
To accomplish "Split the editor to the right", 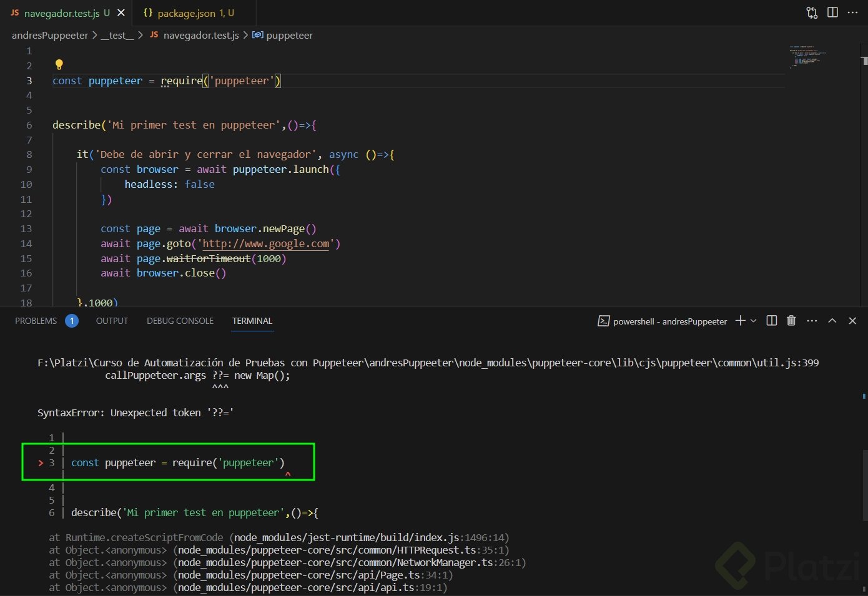I will pyautogui.click(x=832, y=12).
